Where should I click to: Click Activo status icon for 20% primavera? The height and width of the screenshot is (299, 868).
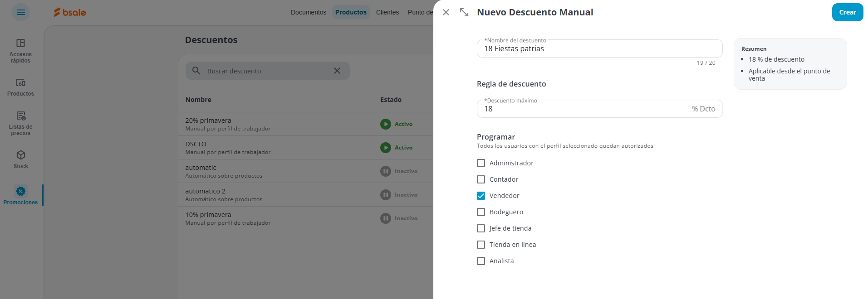[x=386, y=124]
